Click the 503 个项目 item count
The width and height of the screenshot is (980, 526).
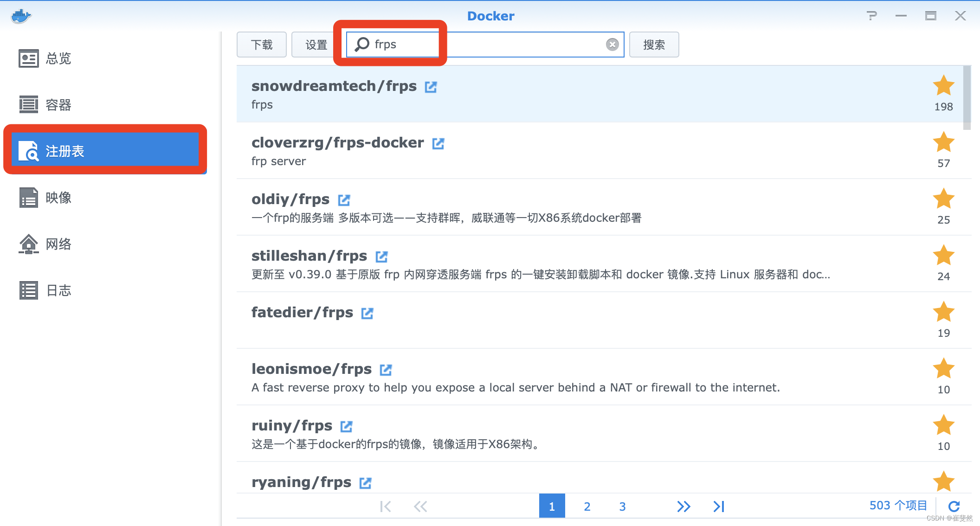(898, 506)
